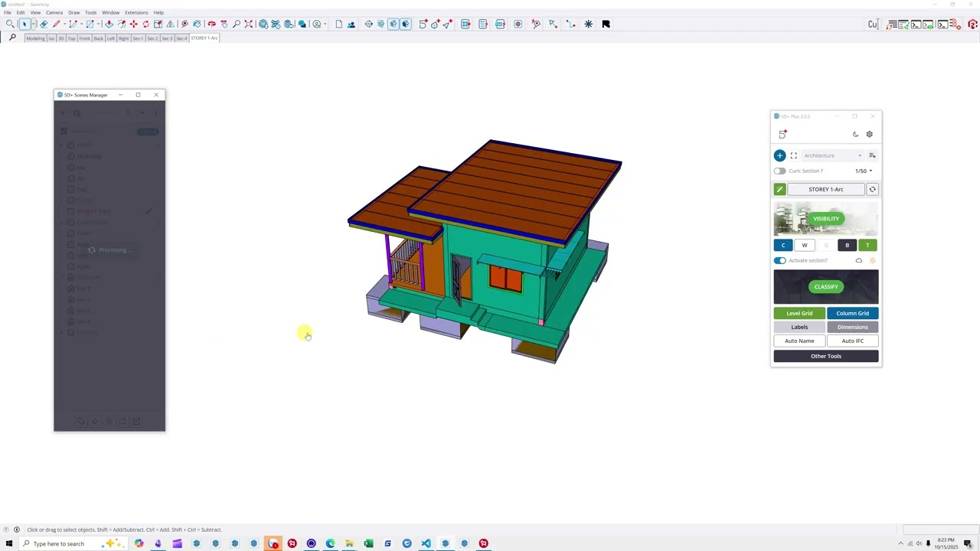This screenshot has width=980, height=551.
Task: Open Microsoft Edge from the taskbar
Action: click(330, 543)
